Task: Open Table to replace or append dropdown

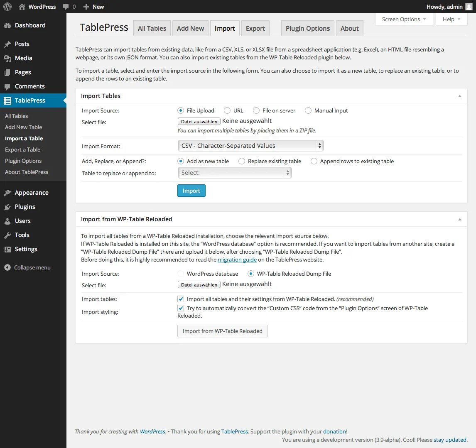Action: 234,173
